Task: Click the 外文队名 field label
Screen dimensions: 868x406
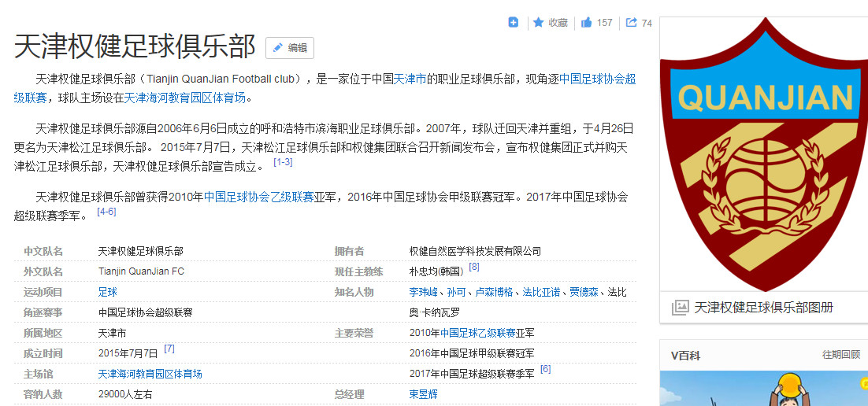Action: [x=43, y=271]
